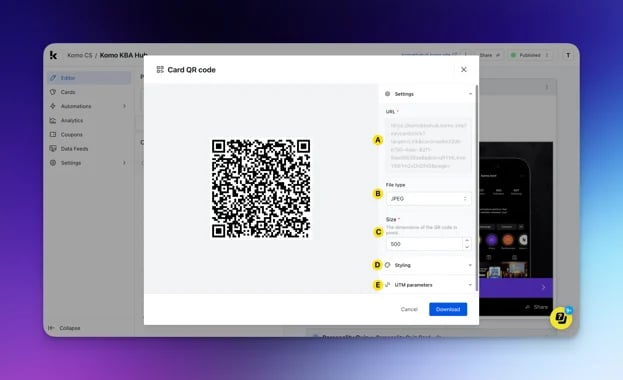Image resolution: width=623 pixels, height=380 pixels.
Task: Click the Automations icon in sidebar
Action: (x=53, y=106)
